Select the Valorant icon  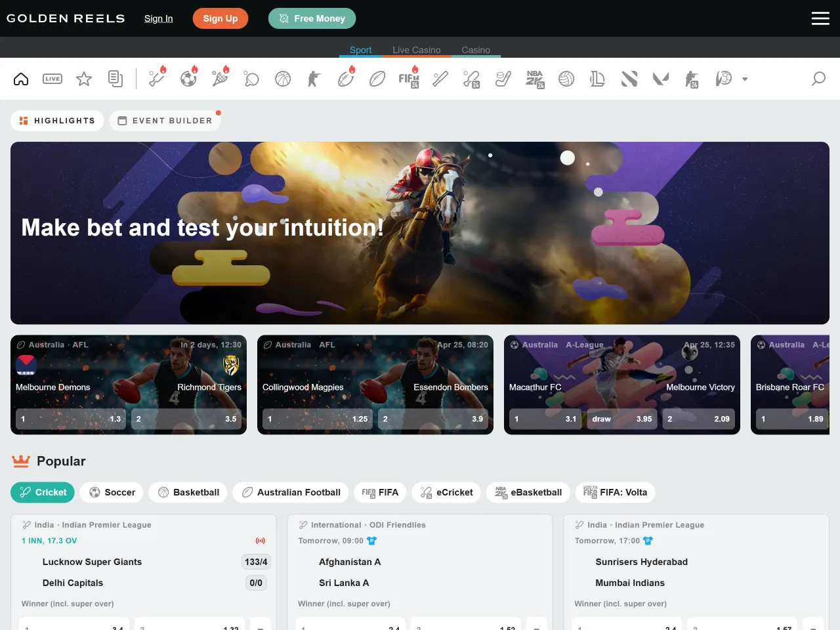(x=661, y=79)
